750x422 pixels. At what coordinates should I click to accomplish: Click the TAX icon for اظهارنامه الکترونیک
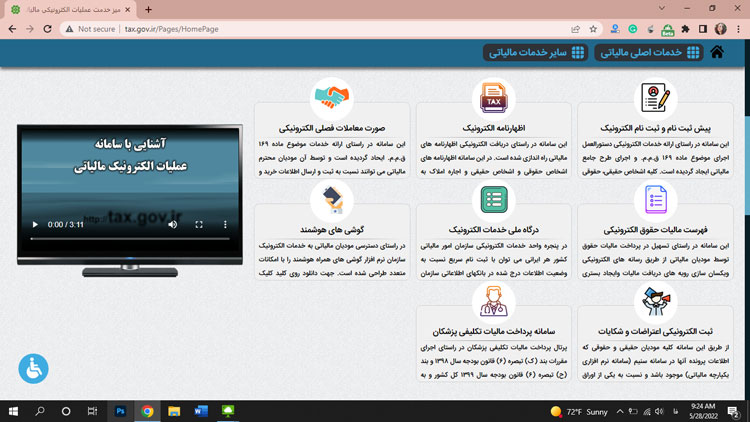pyautogui.click(x=494, y=98)
